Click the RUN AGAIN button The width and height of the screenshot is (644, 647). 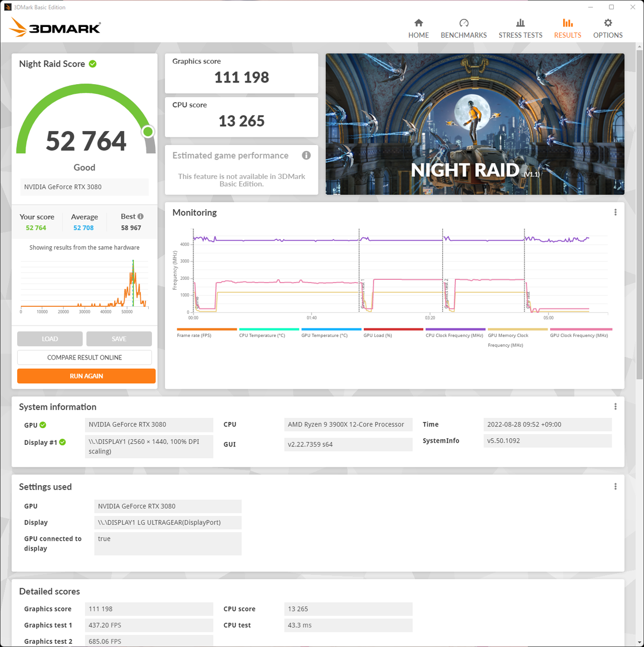(86, 376)
